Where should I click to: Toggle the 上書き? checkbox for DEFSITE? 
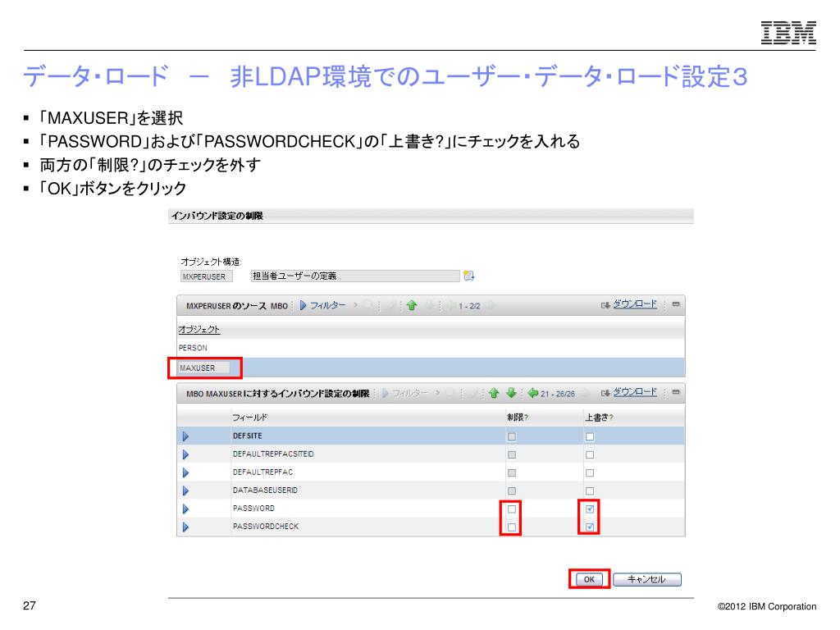click(590, 436)
